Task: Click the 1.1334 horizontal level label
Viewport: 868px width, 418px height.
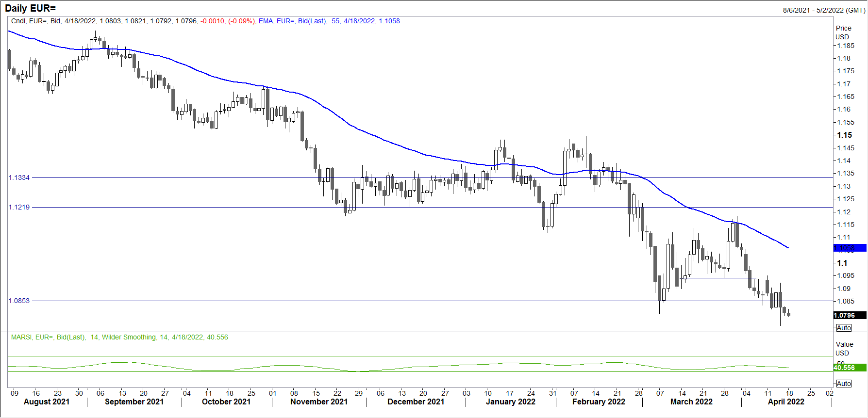Action: [x=19, y=177]
